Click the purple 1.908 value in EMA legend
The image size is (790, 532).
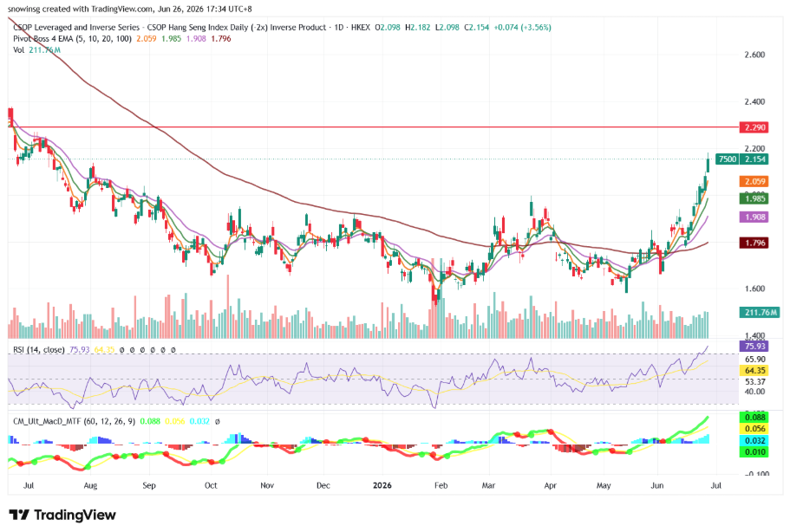(x=196, y=39)
